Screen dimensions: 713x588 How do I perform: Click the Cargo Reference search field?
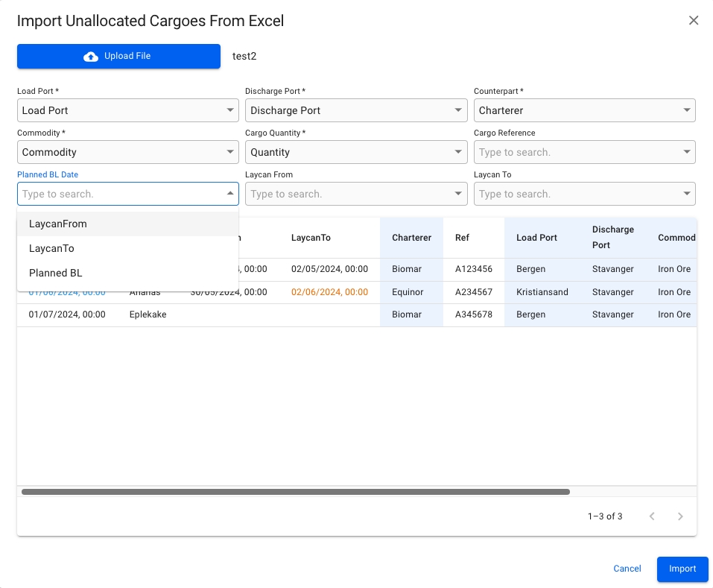(x=577, y=152)
